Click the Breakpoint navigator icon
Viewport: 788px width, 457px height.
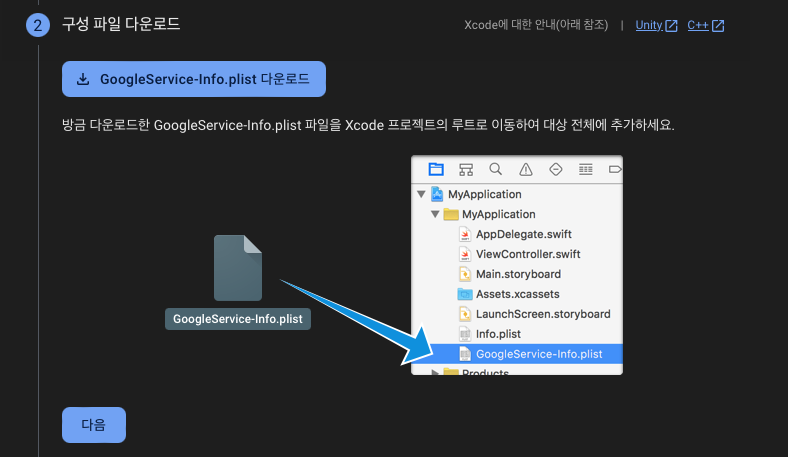click(x=614, y=169)
